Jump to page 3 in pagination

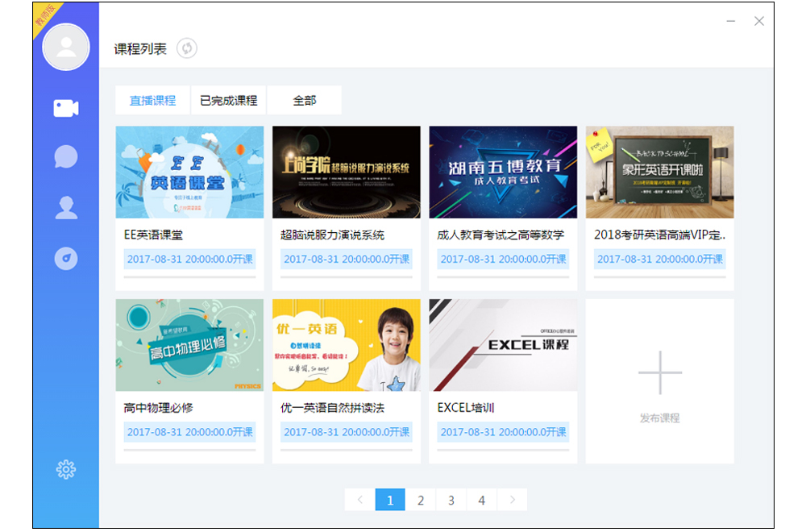451,500
